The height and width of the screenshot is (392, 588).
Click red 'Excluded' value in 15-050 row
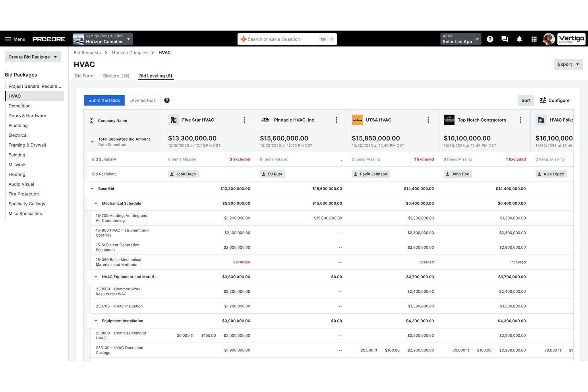(242, 262)
